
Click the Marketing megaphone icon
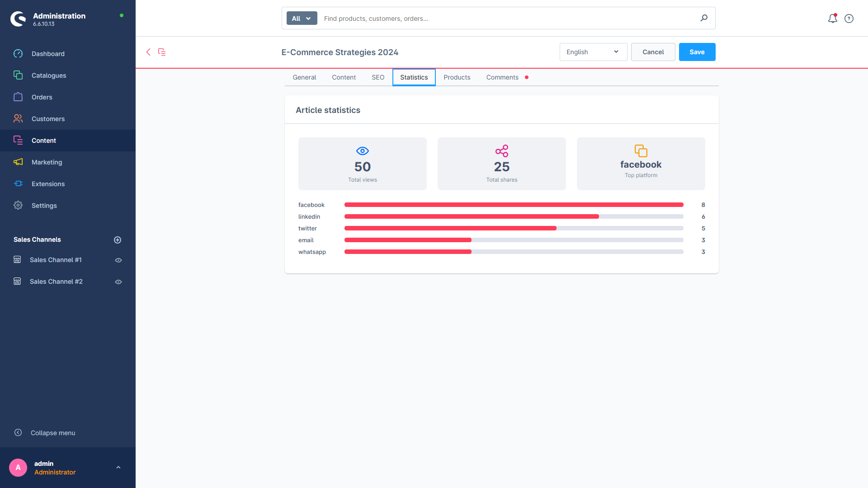click(x=18, y=162)
